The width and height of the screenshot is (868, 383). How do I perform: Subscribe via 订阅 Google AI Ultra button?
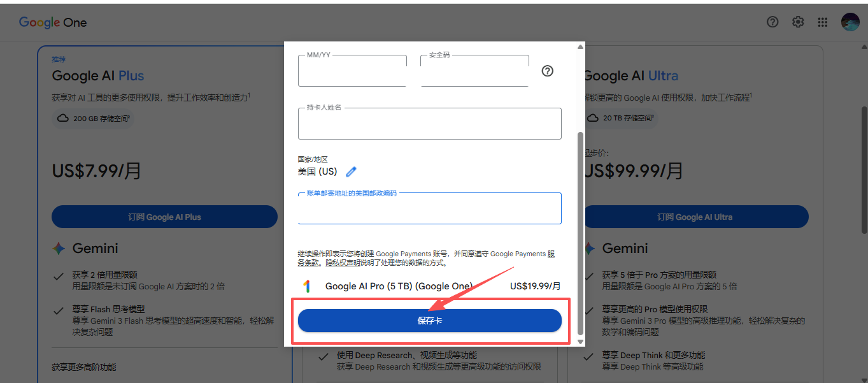pyautogui.click(x=695, y=217)
